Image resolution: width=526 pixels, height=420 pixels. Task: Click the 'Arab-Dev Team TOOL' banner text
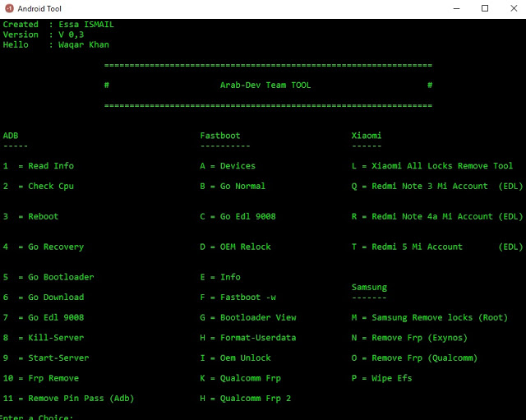[265, 85]
